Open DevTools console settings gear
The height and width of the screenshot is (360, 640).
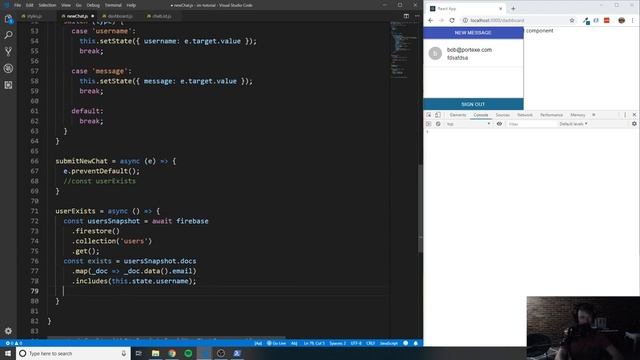634,124
